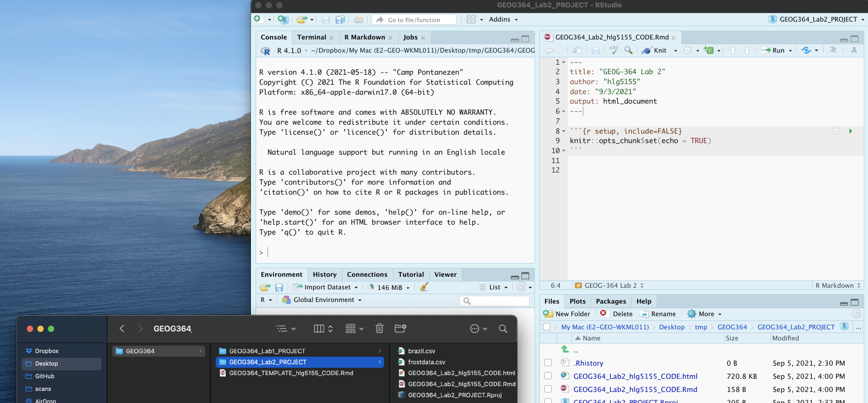Open GEOG364_Lab2_hlg5155_CODE.html link in Files pane
Image resolution: width=868 pixels, height=403 pixels.
click(x=635, y=376)
